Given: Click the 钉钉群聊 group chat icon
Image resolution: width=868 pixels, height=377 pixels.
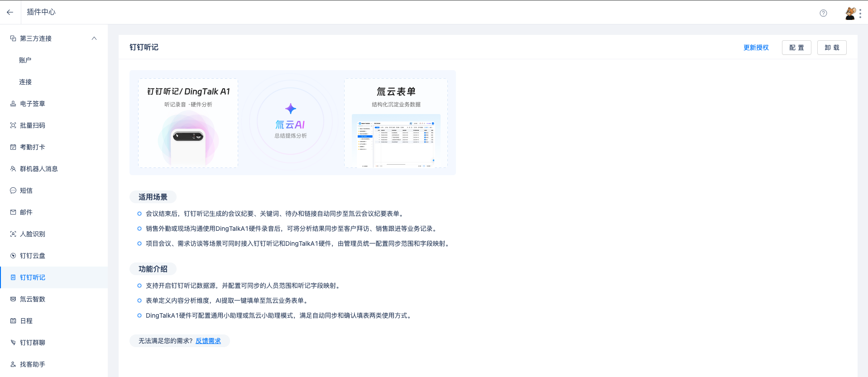Looking at the screenshot, I should 13,343.
